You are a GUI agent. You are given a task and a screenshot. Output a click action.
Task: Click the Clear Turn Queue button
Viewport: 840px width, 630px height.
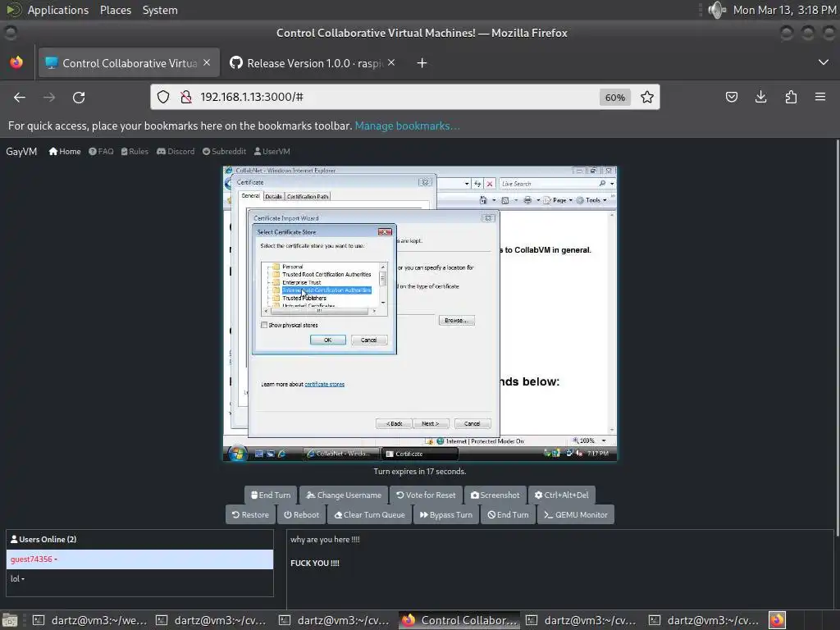[370, 515]
